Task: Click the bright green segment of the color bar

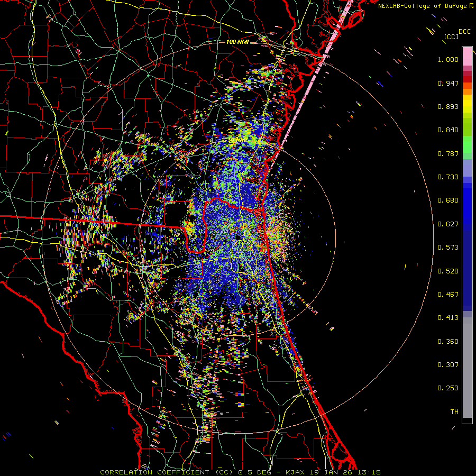Action: [467, 144]
